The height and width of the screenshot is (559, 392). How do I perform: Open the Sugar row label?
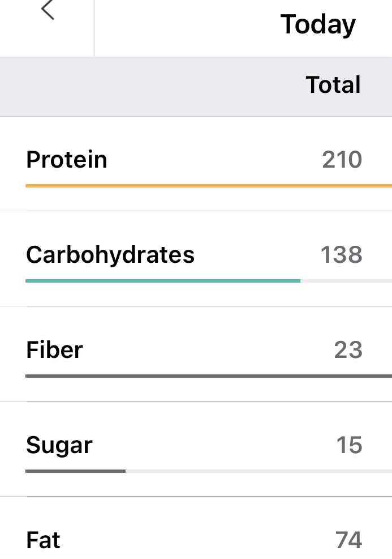59,445
